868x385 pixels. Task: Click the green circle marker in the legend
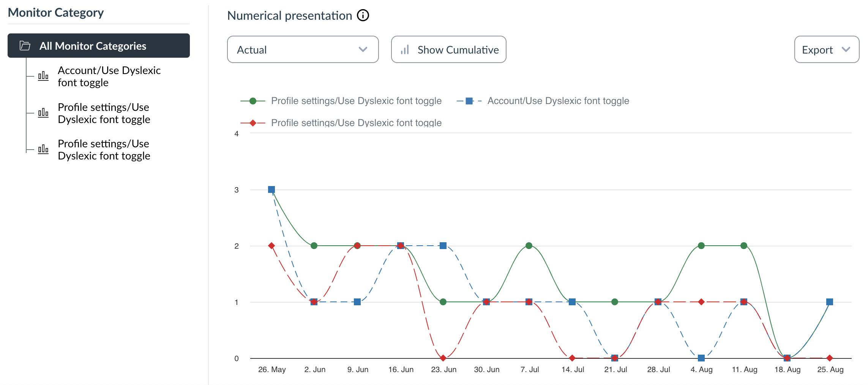point(253,101)
